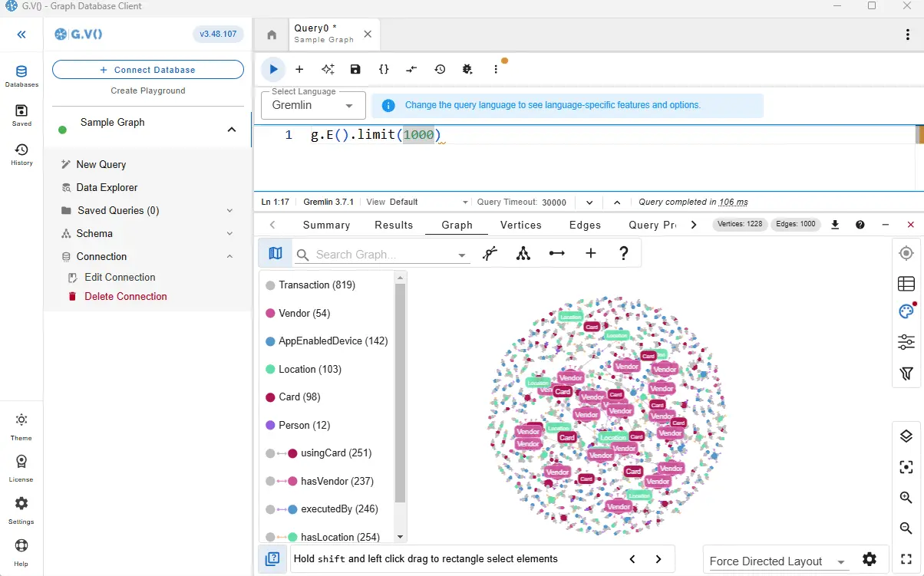
Task: Click the add vertex plus icon
Action: click(590, 252)
